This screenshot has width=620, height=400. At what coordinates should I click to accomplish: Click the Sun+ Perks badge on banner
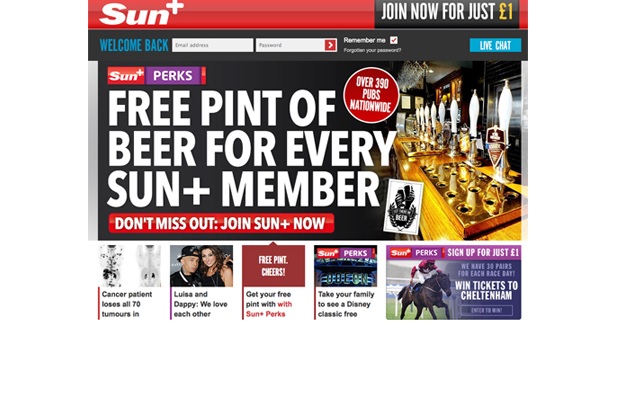pos(157,75)
